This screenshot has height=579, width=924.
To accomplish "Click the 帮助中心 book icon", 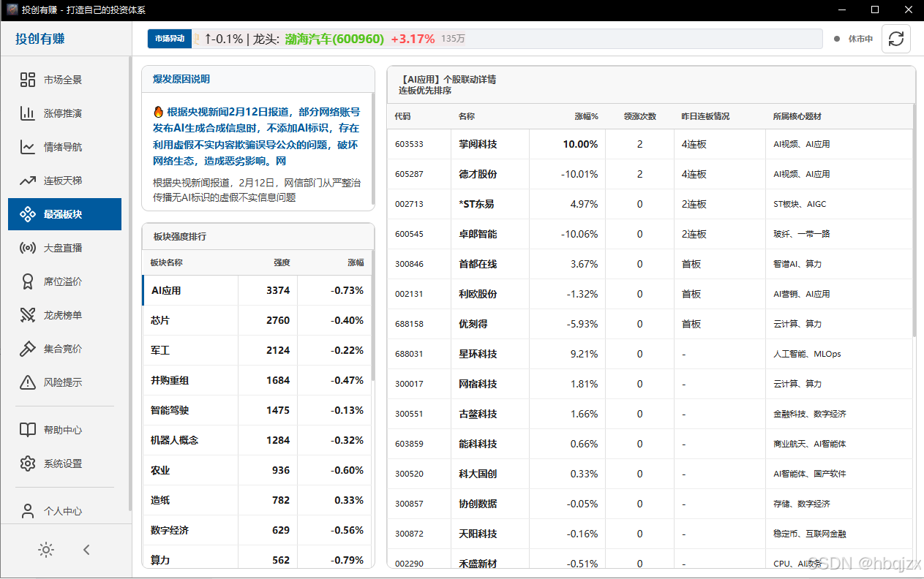I will (x=28, y=430).
